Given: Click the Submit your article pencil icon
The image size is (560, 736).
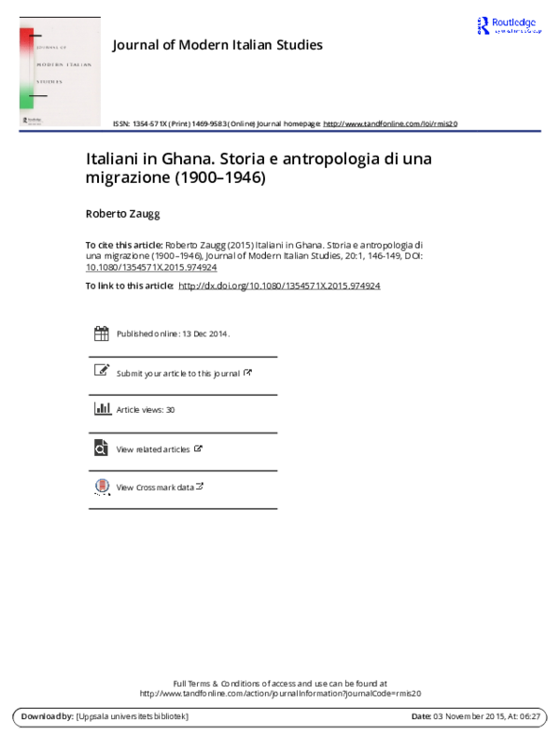Looking at the screenshot, I should click(x=102, y=370).
